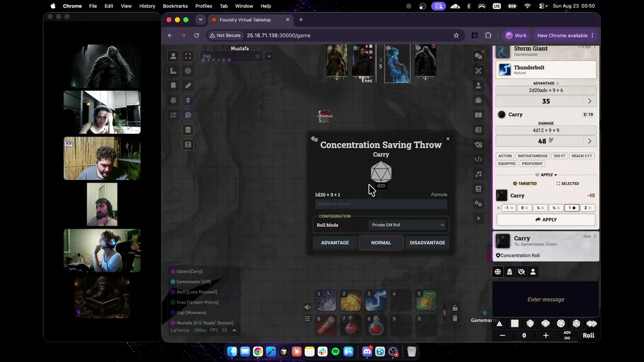
Task: Click the d20 die in saving throw dialog
Action: (x=381, y=172)
